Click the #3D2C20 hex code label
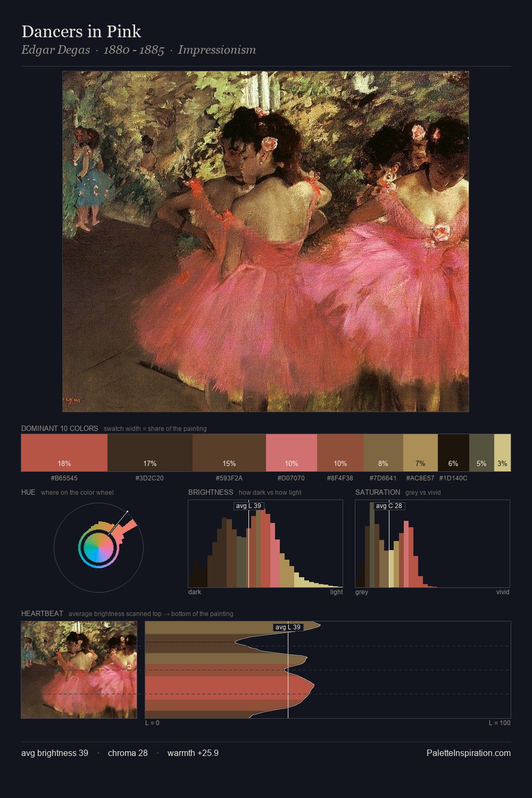Image resolution: width=532 pixels, height=798 pixels. [150, 478]
